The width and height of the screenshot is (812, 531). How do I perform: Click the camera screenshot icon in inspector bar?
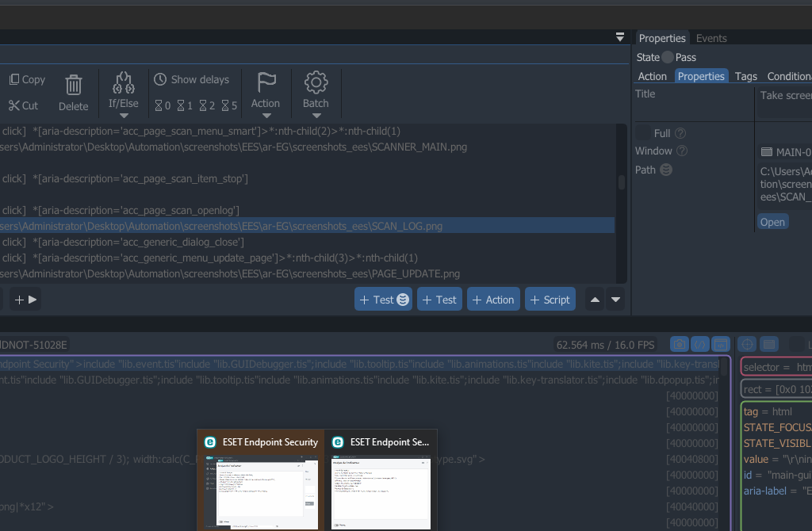tap(679, 344)
